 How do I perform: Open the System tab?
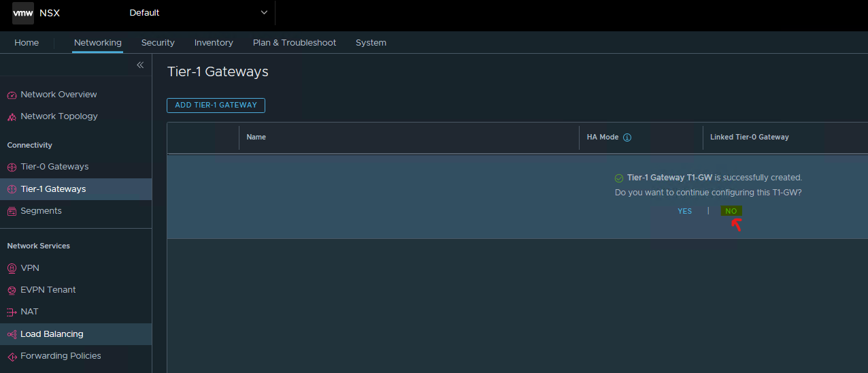click(371, 42)
